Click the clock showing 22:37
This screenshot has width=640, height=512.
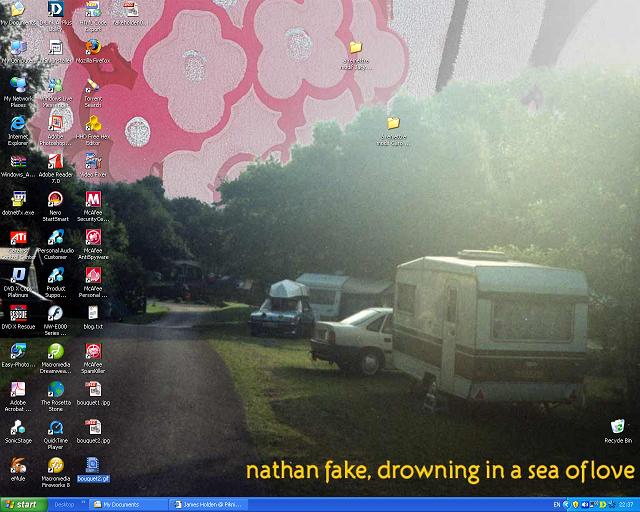626,505
